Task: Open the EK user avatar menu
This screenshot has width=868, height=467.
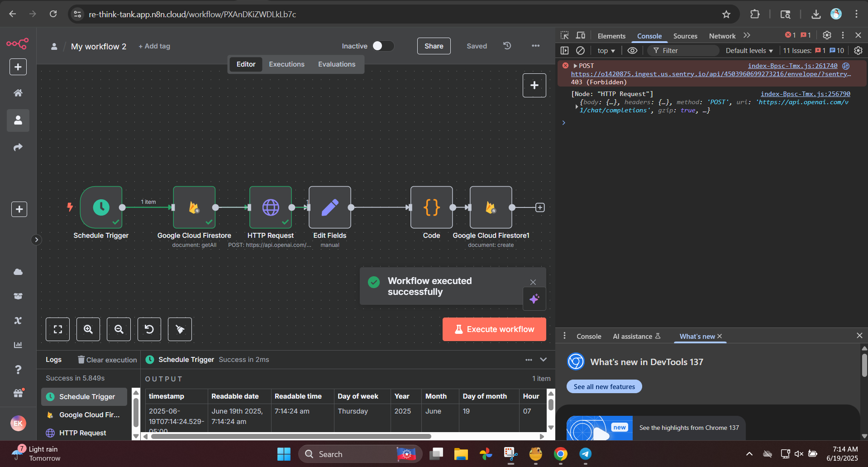Action: [18, 423]
